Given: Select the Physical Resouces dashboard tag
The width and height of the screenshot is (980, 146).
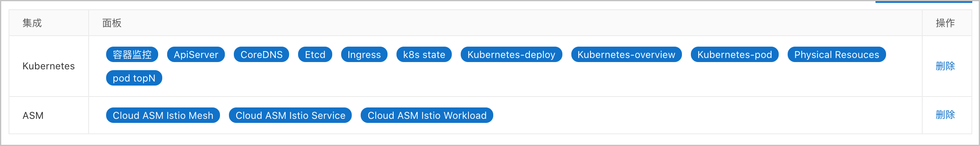Looking at the screenshot, I should pos(837,54).
